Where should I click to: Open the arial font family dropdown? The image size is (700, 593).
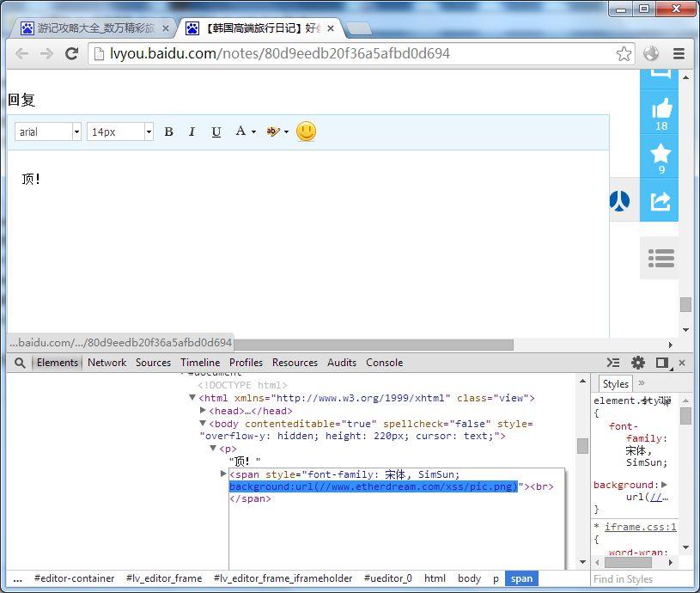(76, 131)
